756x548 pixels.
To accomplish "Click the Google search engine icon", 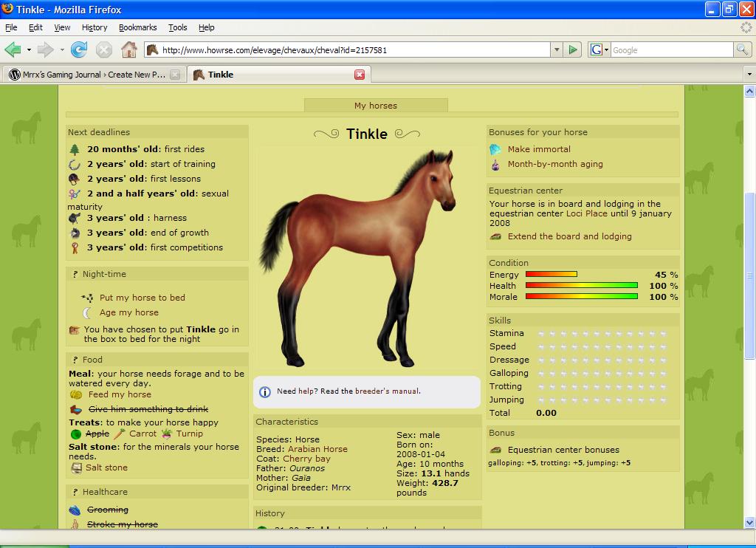I will coord(597,49).
